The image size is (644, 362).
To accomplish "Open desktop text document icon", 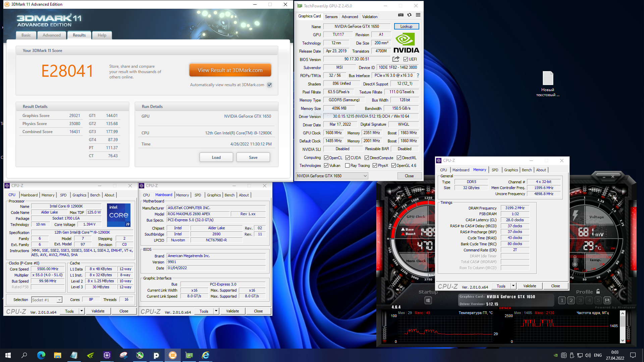I will (548, 84).
